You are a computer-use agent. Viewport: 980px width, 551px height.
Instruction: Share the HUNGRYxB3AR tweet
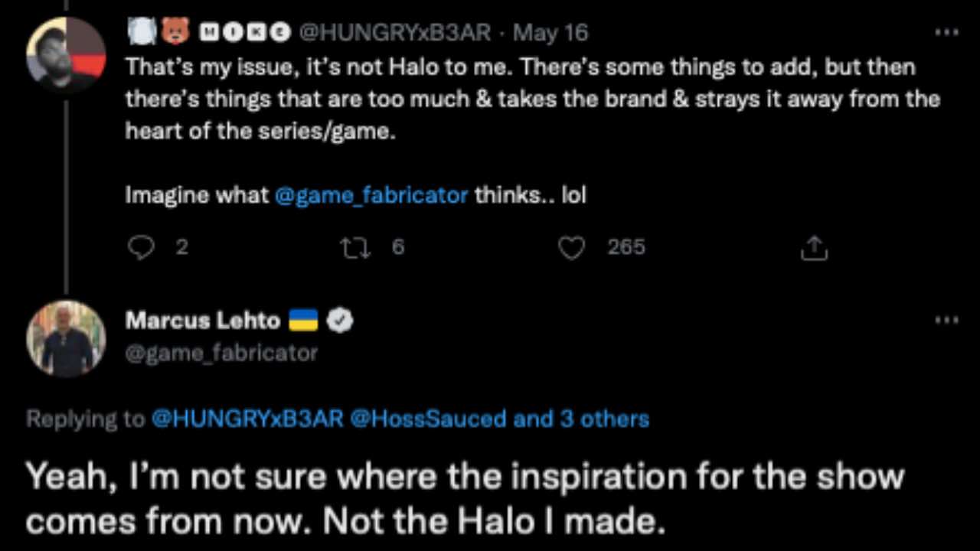click(813, 247)
